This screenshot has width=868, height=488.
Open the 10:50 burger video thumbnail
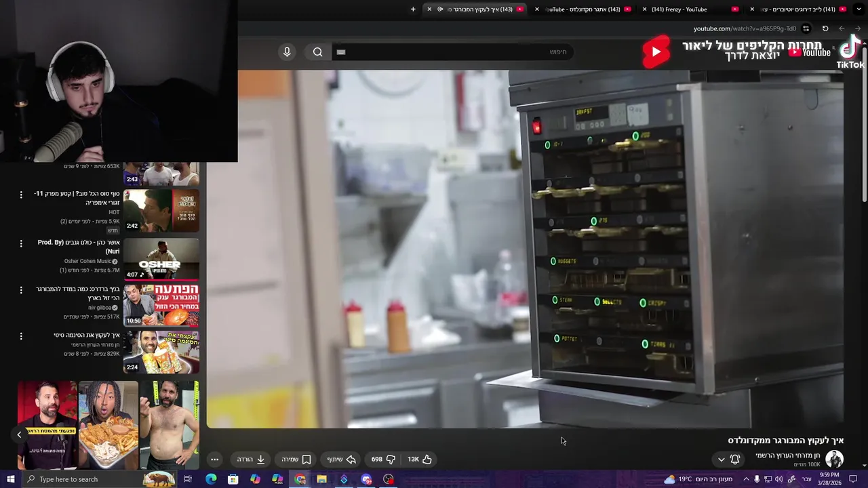pyautogui.click(x=161, y=305)
